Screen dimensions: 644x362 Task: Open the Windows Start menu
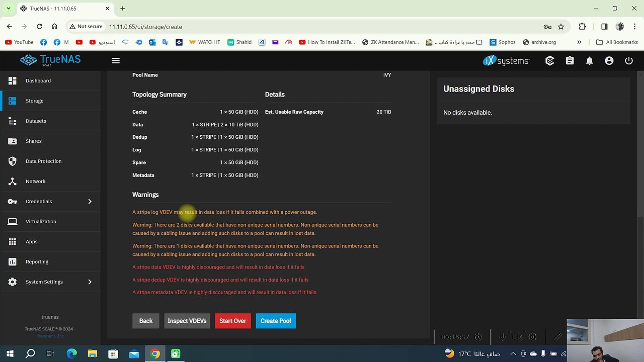(x=10, y=353)
